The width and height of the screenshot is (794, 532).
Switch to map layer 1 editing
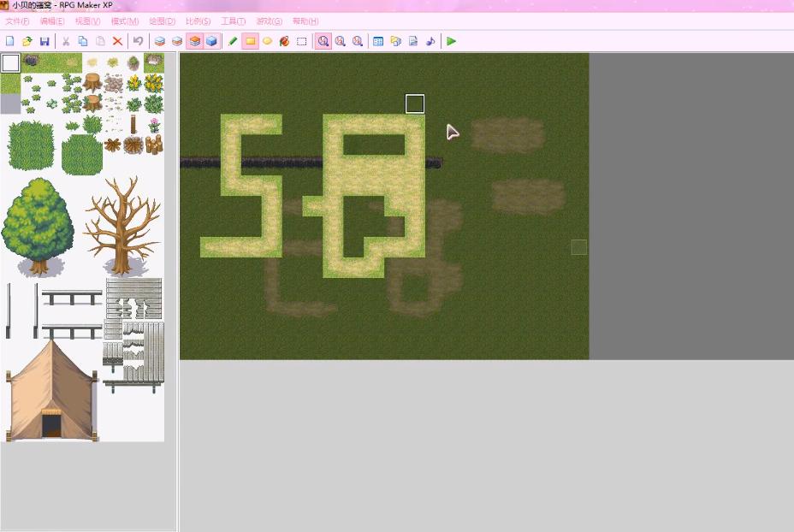[x=160, y=41]
